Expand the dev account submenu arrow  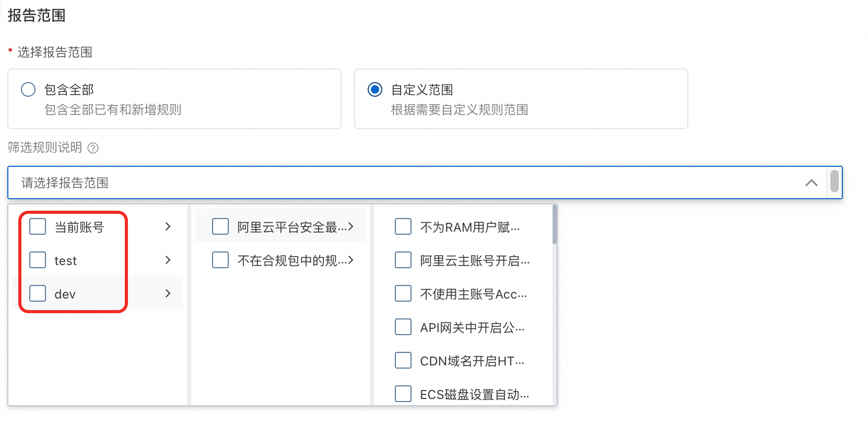click(x=168, y=293)
